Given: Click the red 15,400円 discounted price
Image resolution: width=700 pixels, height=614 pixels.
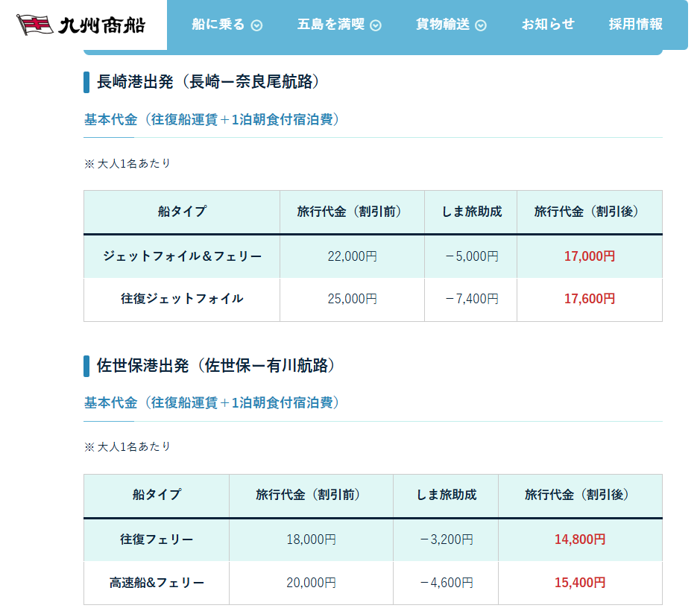Looking at the screenshot, I should click(579, 583).
